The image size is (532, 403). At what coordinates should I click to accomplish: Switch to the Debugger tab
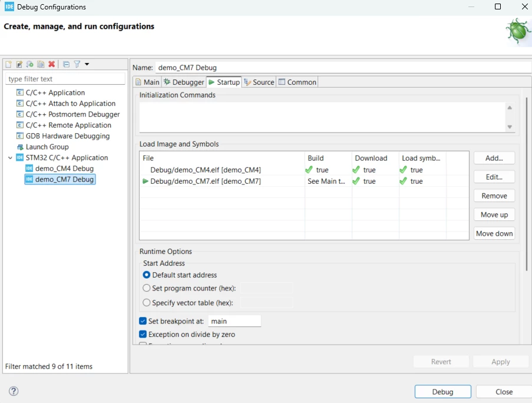tap(184, 82)
